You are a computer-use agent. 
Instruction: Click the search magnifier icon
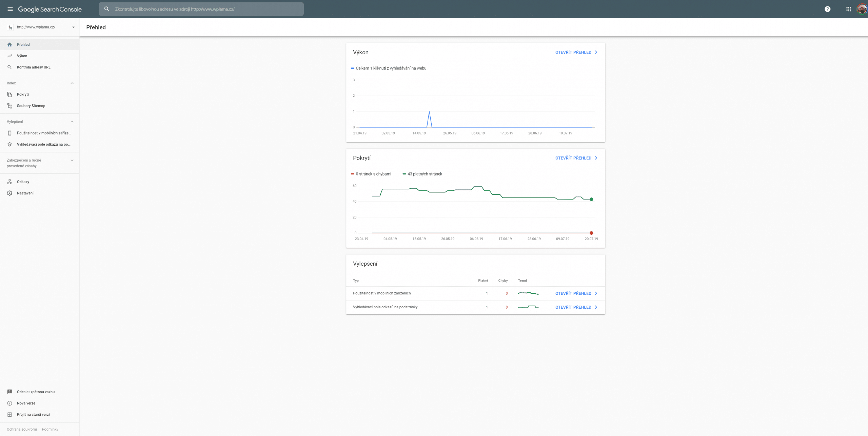pyautogui.click(x=107, y=9)
